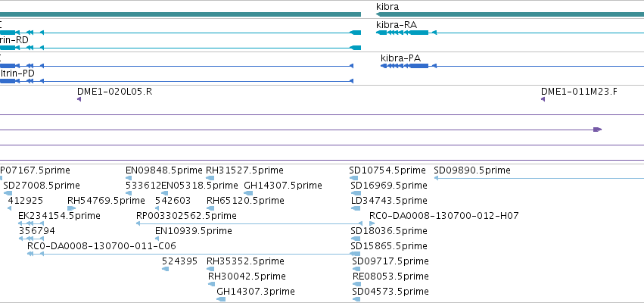This screenshot has height=303, width=644.
Task: Select the RP003302562.5prime alignment line
Action: (249, 223)
